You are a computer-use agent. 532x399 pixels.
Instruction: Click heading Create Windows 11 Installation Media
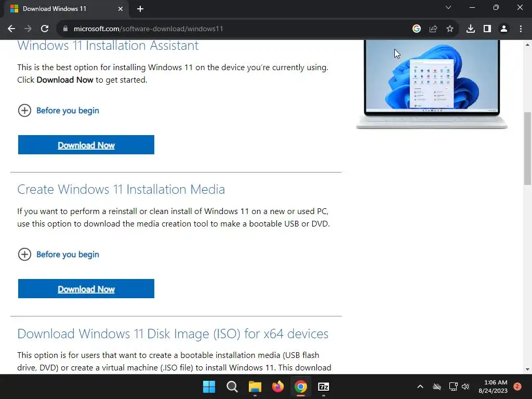coord(121,189)
